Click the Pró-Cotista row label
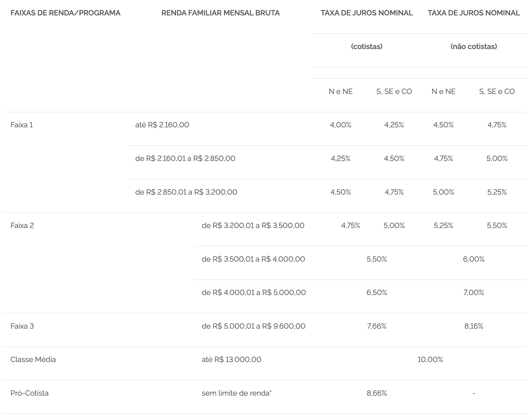Image resolution: width=532 pixels, height=418 pixels. (29, 393)
